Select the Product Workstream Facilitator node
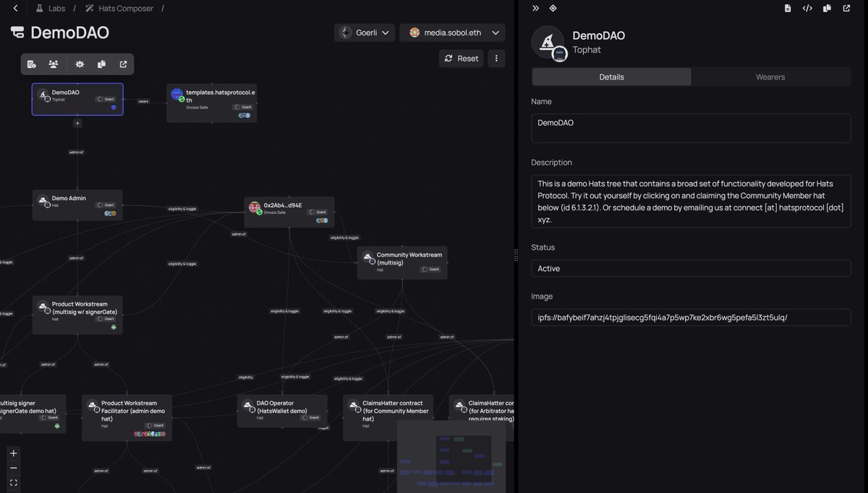The width and height of the screenshot is (868, 493). (x=127, y=417)
